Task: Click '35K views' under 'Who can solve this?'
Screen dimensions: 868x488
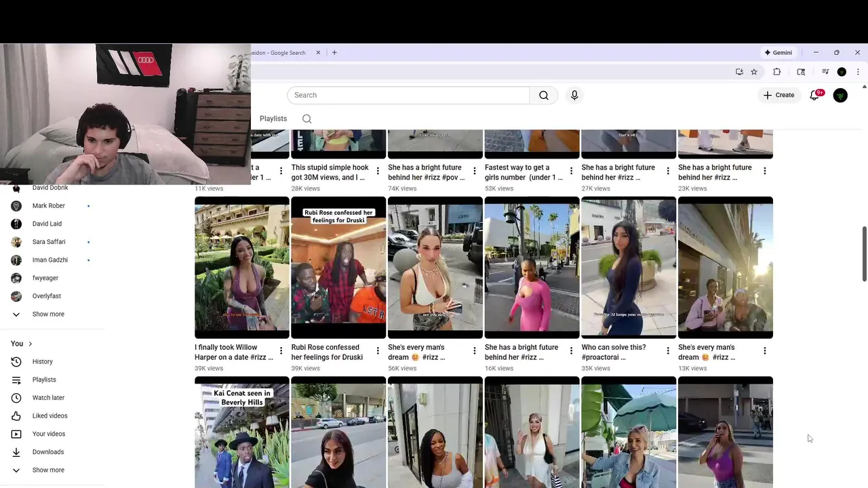Action: (595, 369)
